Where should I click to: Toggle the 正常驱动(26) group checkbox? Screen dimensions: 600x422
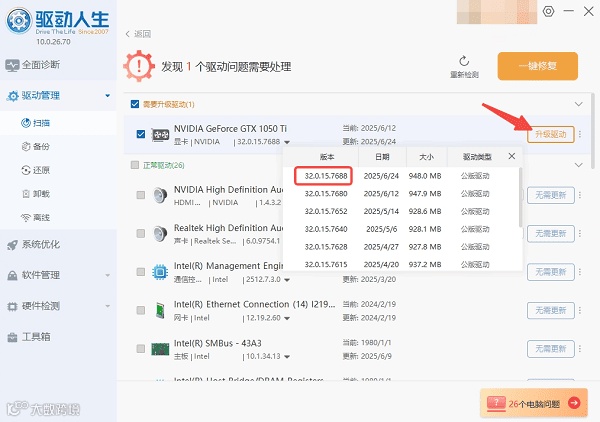tap(135, 165)
